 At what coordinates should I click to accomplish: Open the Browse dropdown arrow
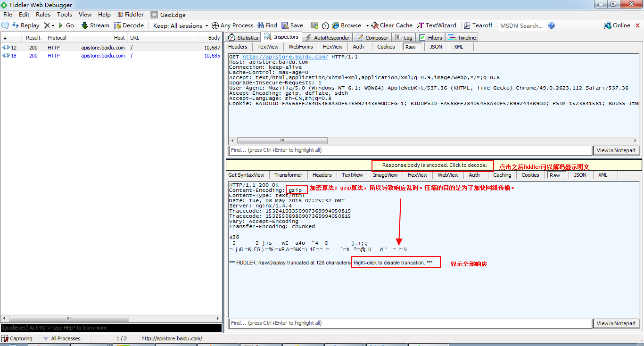365,25
